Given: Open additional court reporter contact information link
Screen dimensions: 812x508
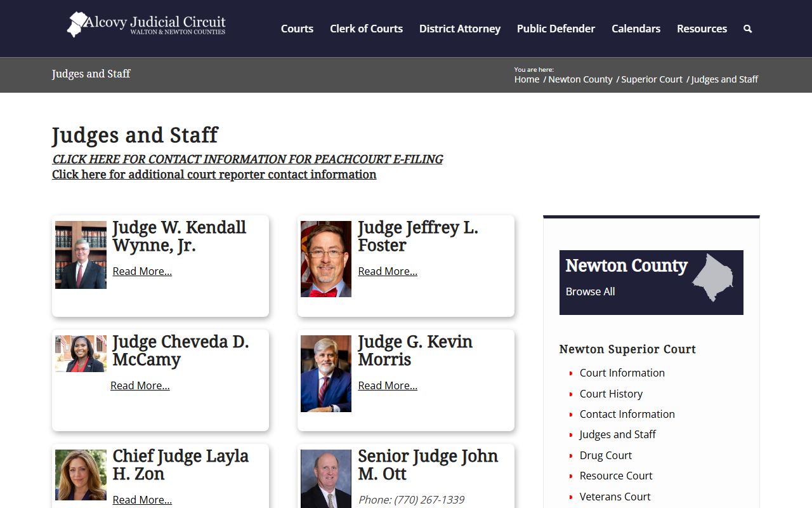Looking at the screenshot, I should click(214, 175).
